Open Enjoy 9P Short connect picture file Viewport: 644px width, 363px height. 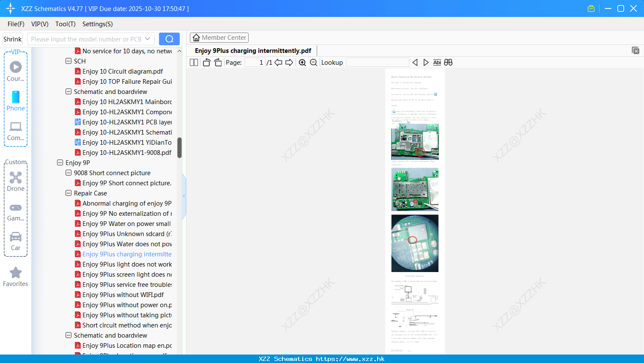(123, 183)
